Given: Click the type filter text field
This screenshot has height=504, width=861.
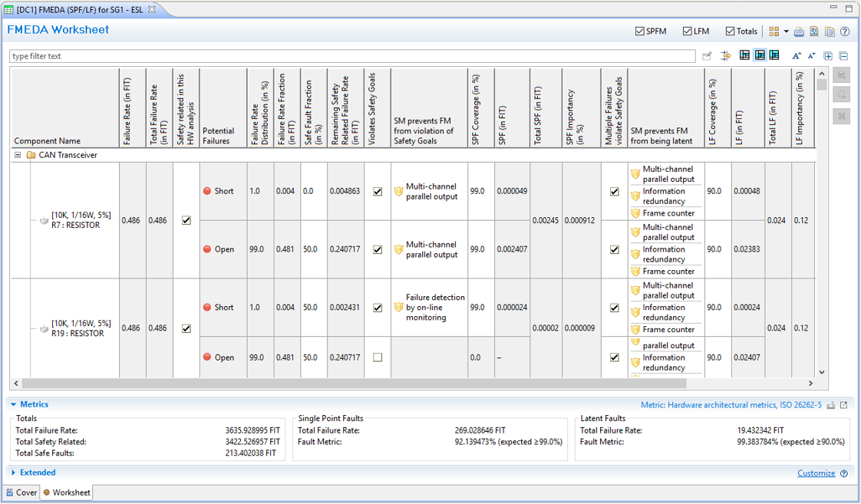Looking at the screenshot, I should click(x=353, y=56).
